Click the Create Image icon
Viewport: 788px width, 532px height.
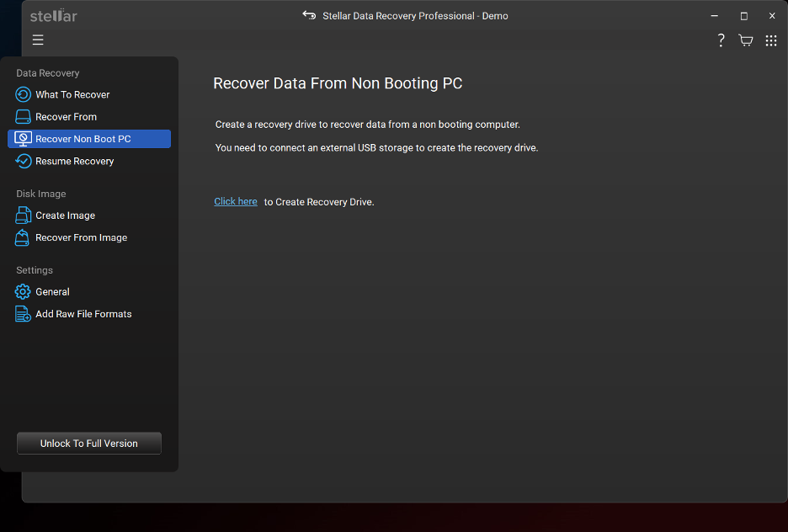coord(23,215)
